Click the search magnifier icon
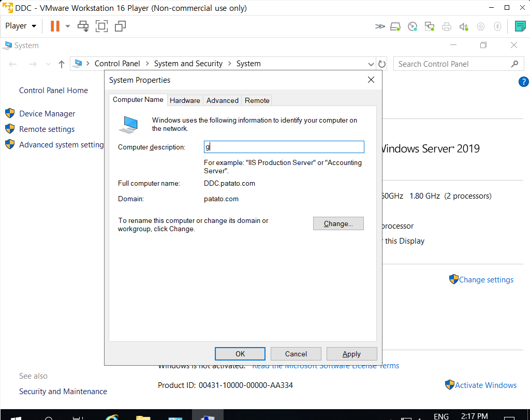Image resolution: width=530 pixels, height=420 pixels. point(514,64)
